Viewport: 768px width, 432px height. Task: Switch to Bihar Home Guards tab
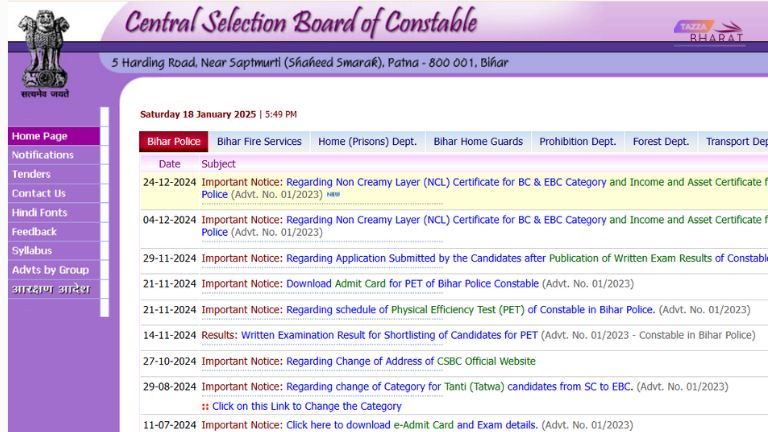point(478,142)
